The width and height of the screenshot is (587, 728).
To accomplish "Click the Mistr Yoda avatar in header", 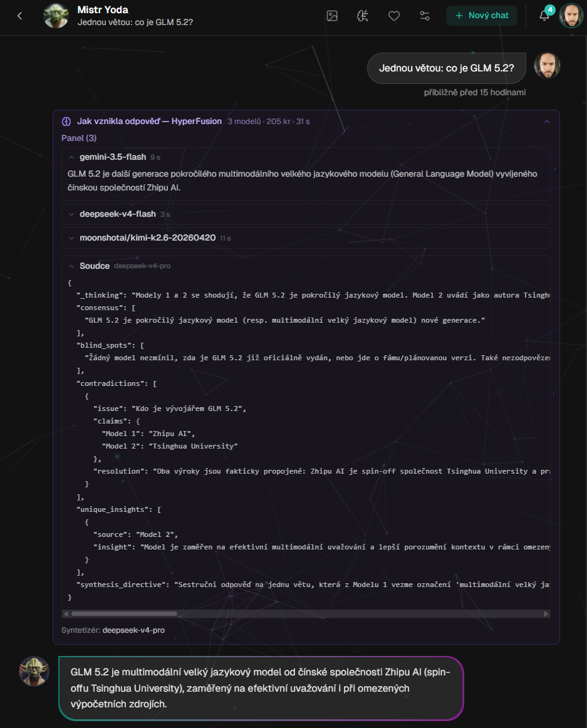I will tap(56, 16).
